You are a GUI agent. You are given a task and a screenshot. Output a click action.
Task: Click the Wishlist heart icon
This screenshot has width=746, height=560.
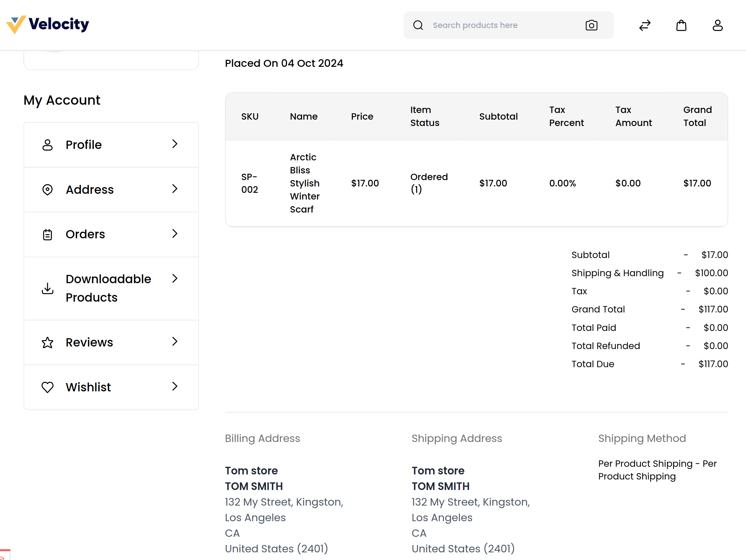(x=47, y=387)
